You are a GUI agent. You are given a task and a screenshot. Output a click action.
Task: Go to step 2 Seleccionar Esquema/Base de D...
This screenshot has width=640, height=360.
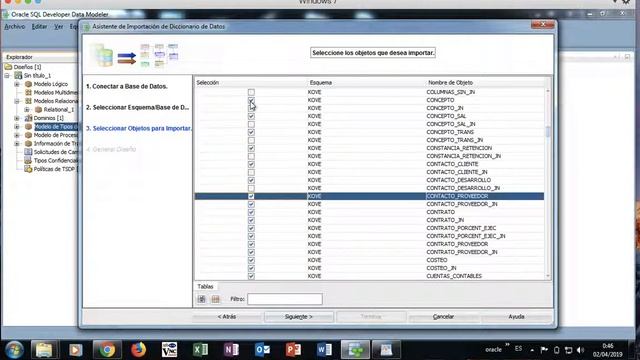pyautogui.click(x=138, y=107)
